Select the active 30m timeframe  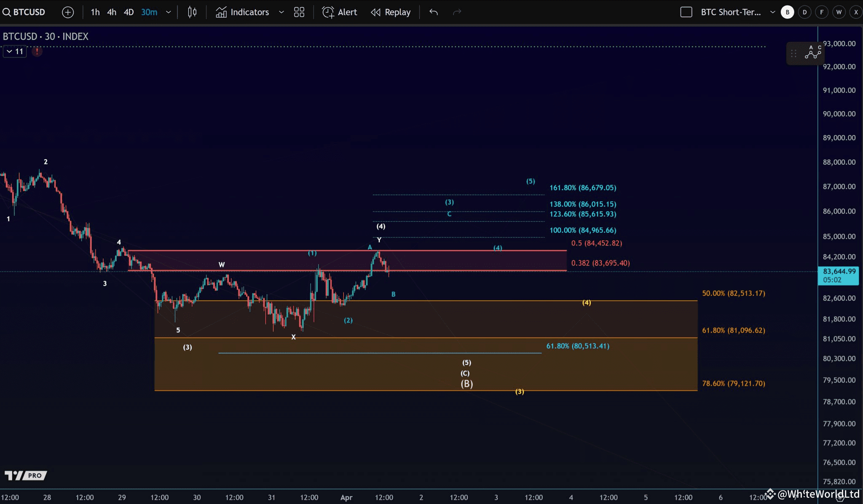(149, 12)
